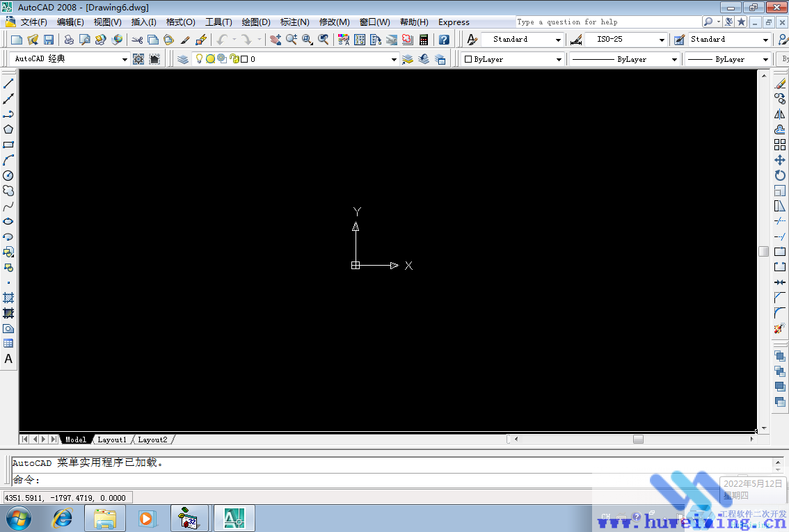Viewport: 789px width, 532px height.
Task: Click the 命令: command line input
Action: pos(392,480)
